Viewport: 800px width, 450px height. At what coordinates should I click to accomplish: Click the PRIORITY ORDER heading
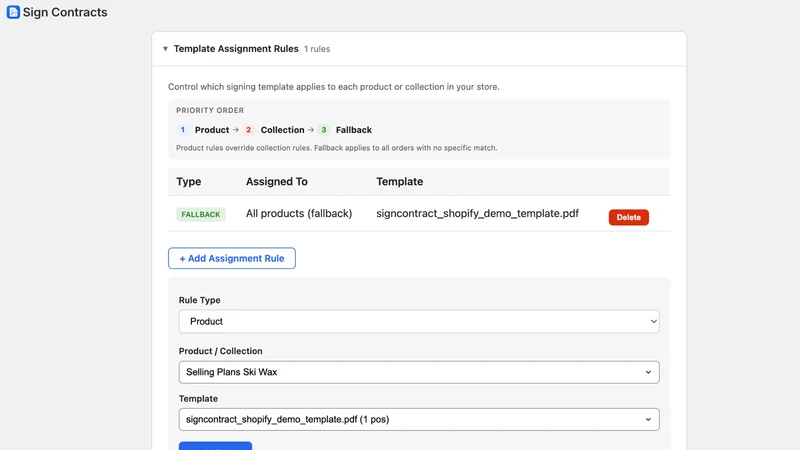(x=210, y=110)
